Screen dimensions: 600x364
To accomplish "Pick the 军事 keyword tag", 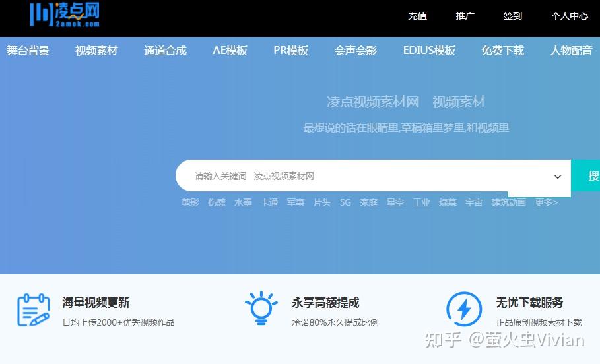I will tap(296, 202).
